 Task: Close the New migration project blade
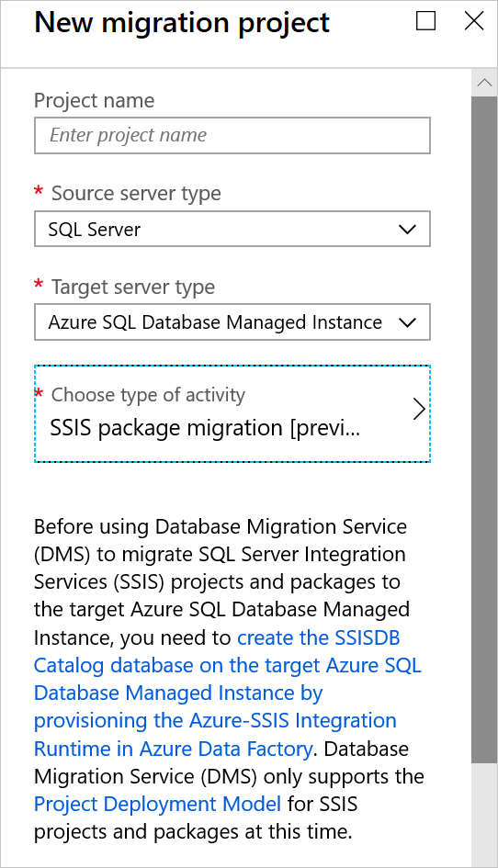click(474, 22)
